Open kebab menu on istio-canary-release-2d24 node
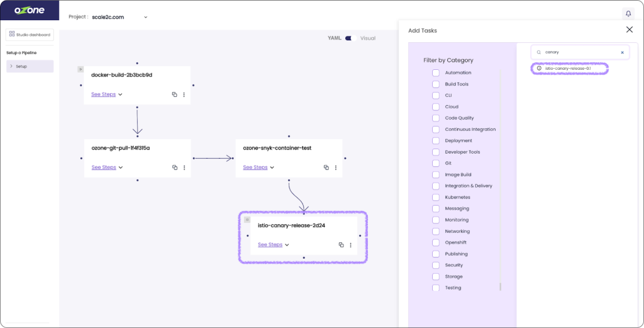644x328 pixels. 351,245
